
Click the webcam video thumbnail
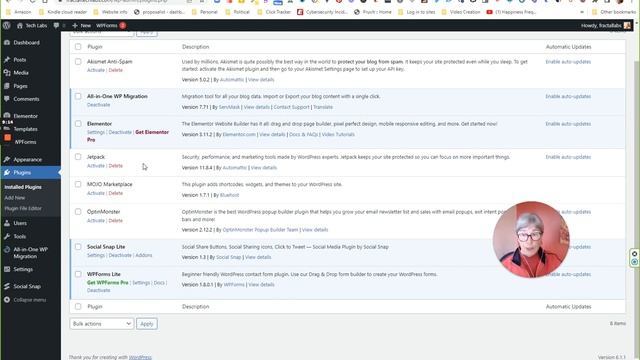pyautogui.click(x=531, y=240)
